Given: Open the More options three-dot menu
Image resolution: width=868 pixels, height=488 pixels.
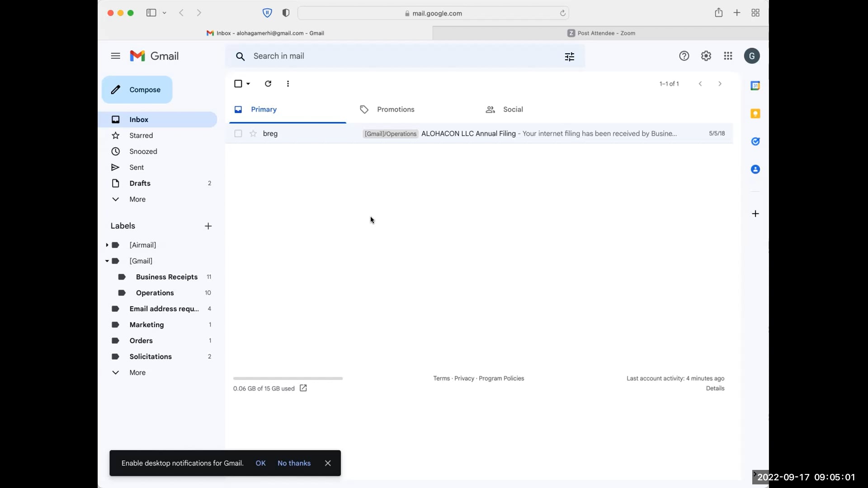Looking at the screenshot, I should (x=288, y=84).
